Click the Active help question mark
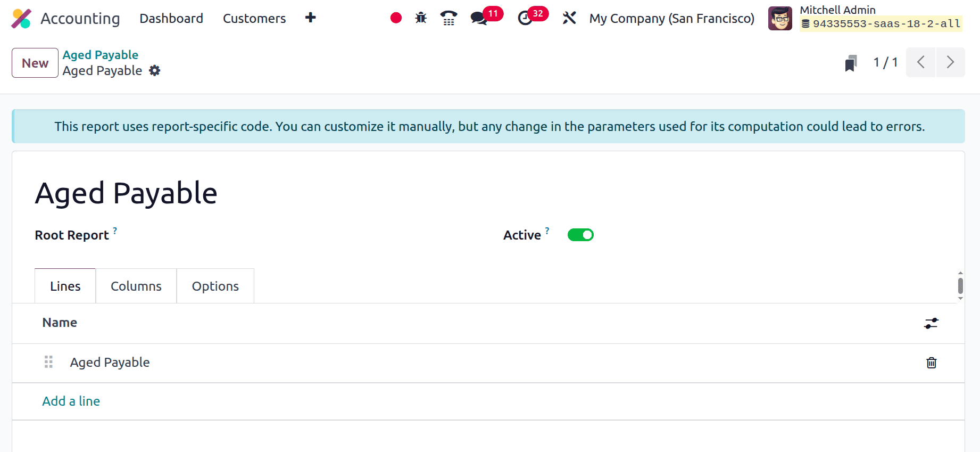The width and height of the screenshot is (980, 452). [x=547, y=231]
